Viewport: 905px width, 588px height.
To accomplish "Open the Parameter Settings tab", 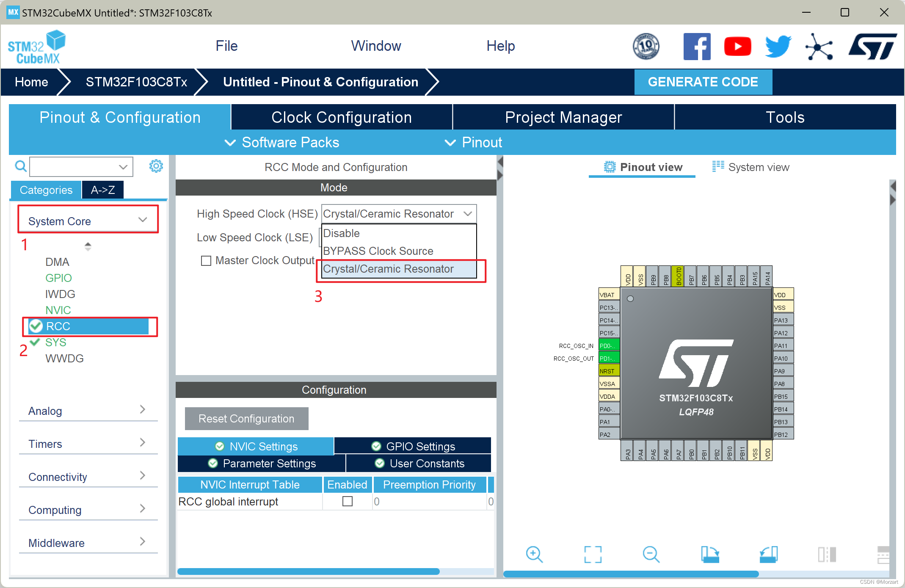I will 262,464.
